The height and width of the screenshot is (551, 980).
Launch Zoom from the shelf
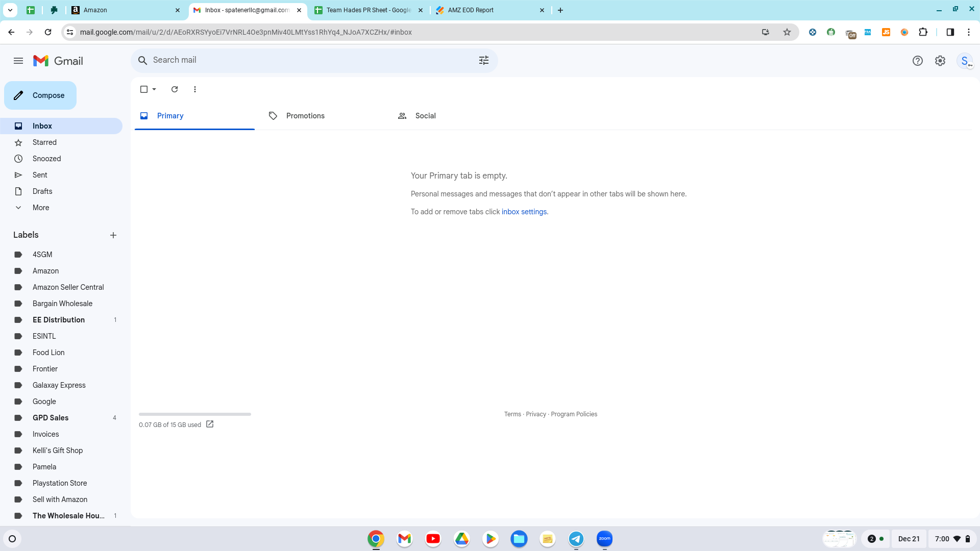(605, 539)
